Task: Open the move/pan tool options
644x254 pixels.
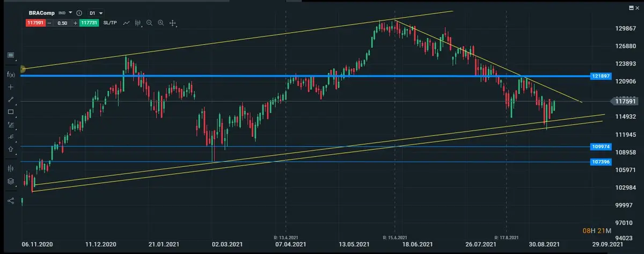Action: click(x=173, y=23)
